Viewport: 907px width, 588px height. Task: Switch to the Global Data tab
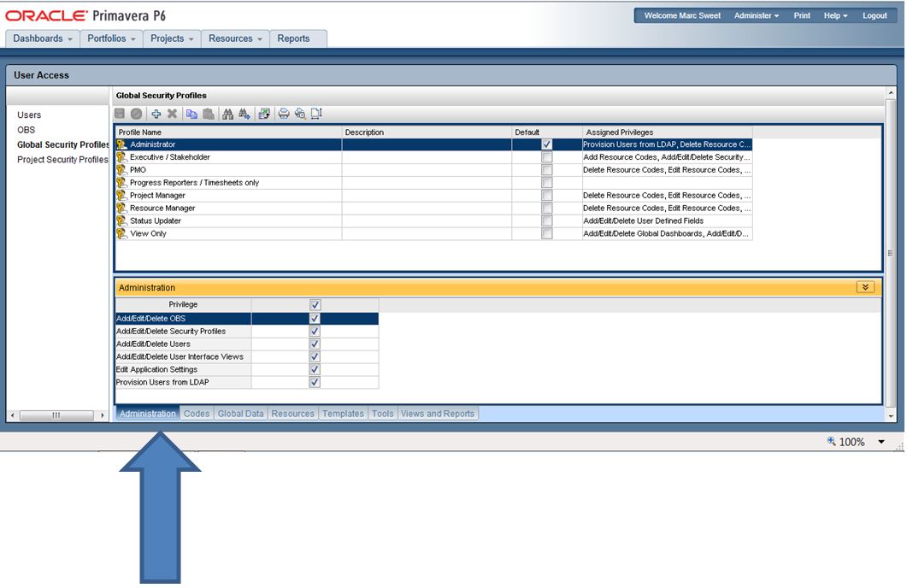click(x=240, y=414)
